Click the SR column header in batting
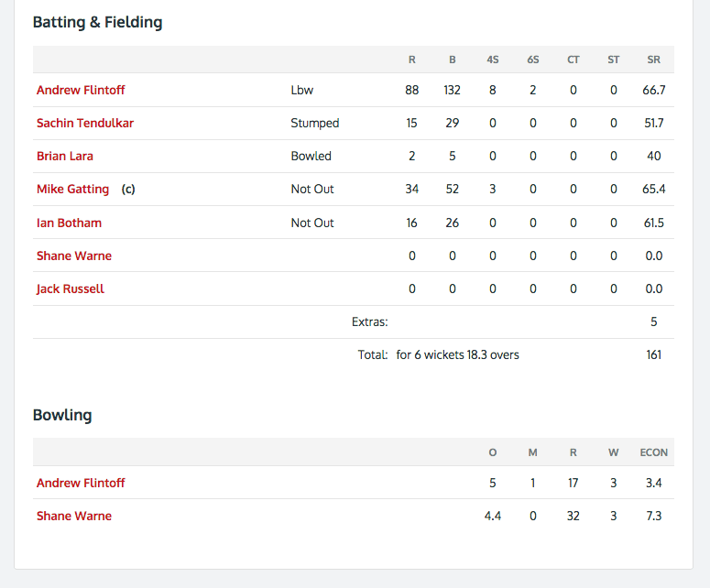This screenshot has width=710, height=588. coord(653,60)
